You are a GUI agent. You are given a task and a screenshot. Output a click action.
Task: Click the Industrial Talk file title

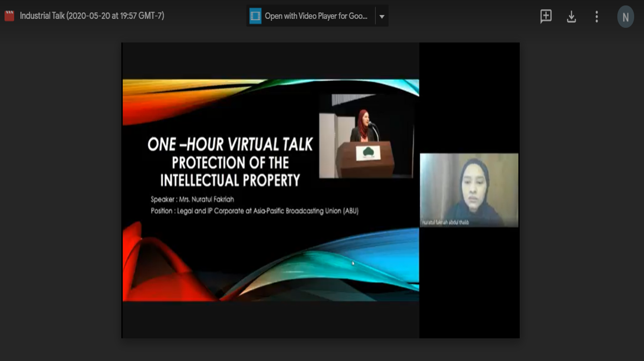coord(92,16)
